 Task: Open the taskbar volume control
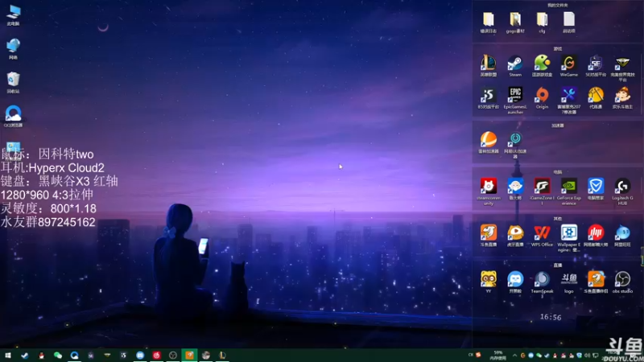[x=588, y=356]
